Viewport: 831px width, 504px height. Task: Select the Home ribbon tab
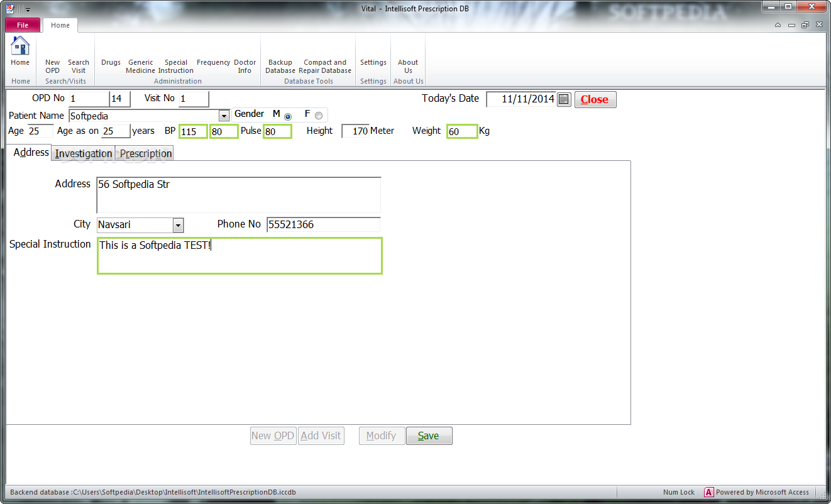[x=60, y=25]
